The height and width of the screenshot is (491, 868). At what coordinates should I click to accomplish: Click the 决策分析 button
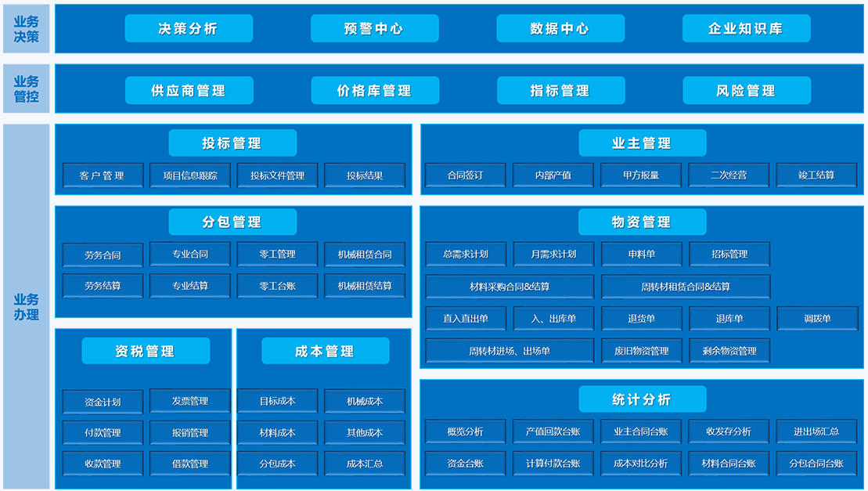pyautogui.click(x=189, y=29)
